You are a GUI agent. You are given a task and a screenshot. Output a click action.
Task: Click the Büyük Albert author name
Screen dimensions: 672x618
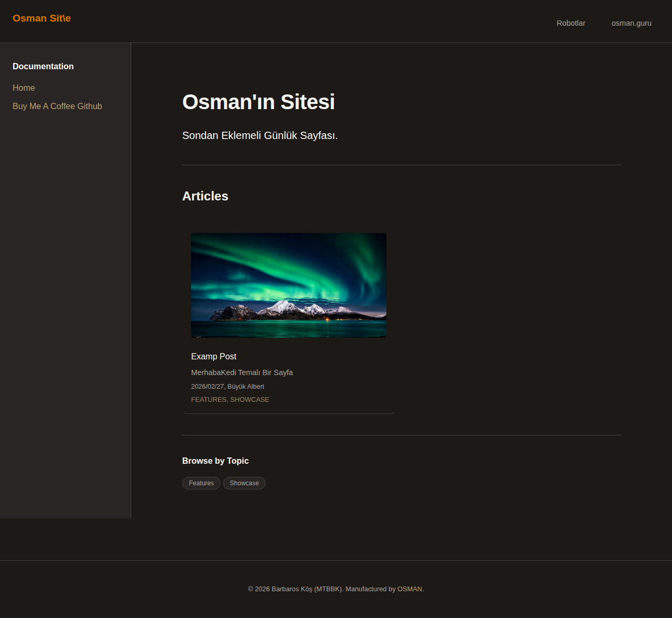coord(246,387)
